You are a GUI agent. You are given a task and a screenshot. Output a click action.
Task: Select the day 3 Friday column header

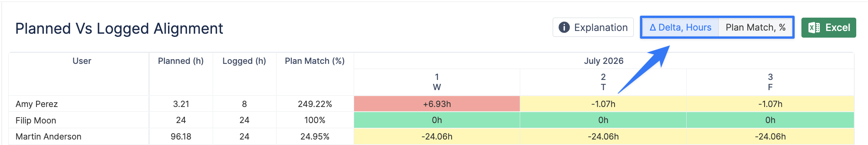pyautogui.click(x=770, y=82)
